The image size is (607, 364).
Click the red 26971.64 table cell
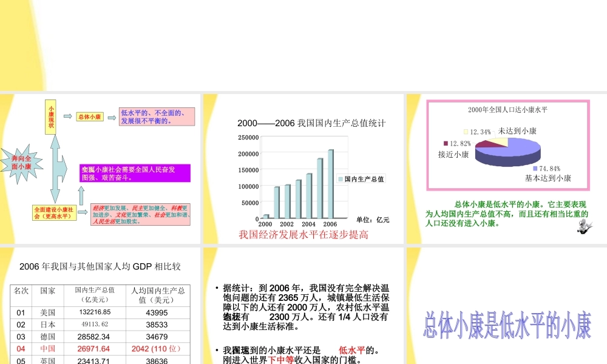pyautogui.click(x=93, y=348)
